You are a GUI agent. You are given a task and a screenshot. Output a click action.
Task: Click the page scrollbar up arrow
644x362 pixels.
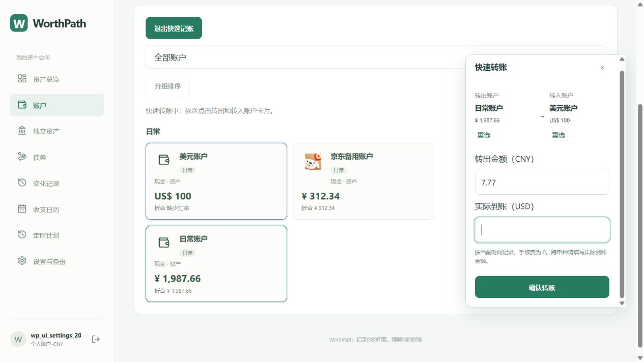pos(640,4)
